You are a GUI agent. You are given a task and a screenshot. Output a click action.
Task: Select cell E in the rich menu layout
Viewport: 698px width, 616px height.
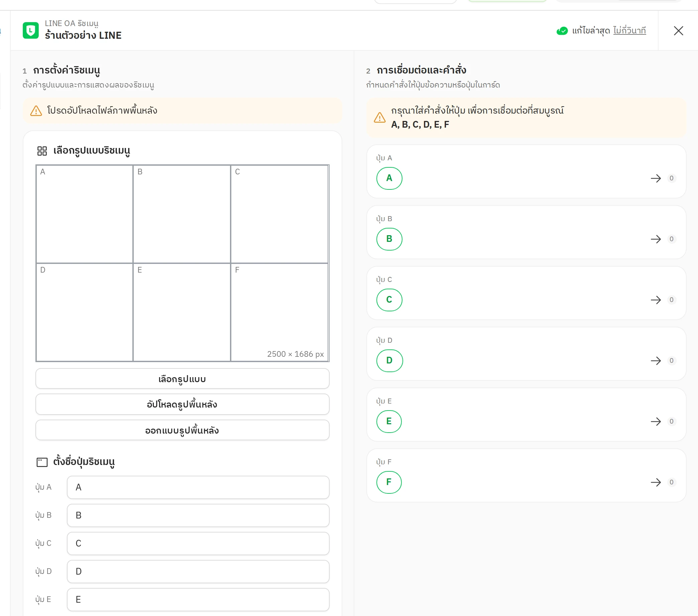[x=182, y=312]
